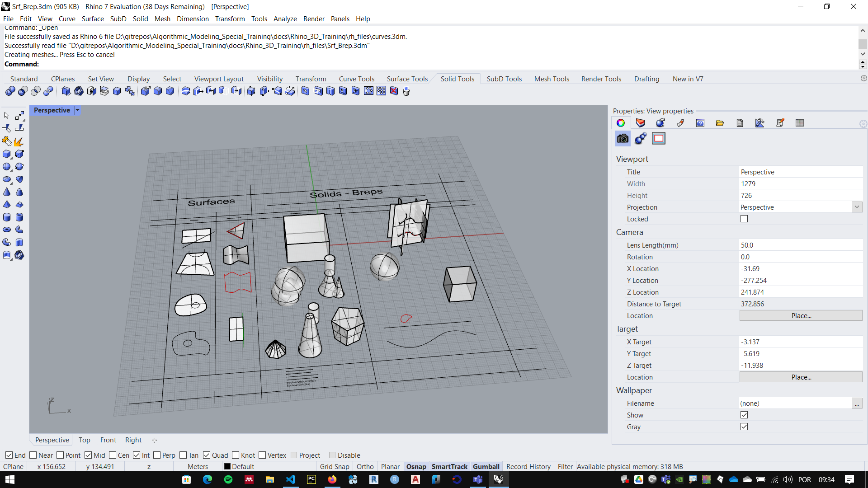
Task: Switch to the Surface Tools tab
Action: (407, 79)
